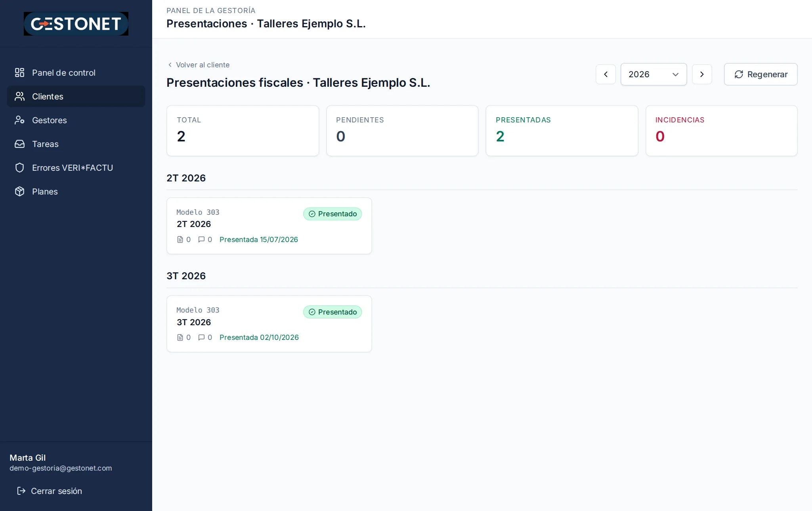Click check icon in 2T 2026 Presentado badge
Viewport: 812px width, 511px height.
(x=312, y=214)
